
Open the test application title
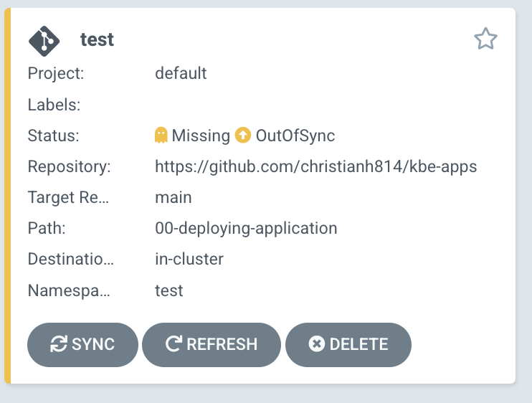[x=97, y=39]
